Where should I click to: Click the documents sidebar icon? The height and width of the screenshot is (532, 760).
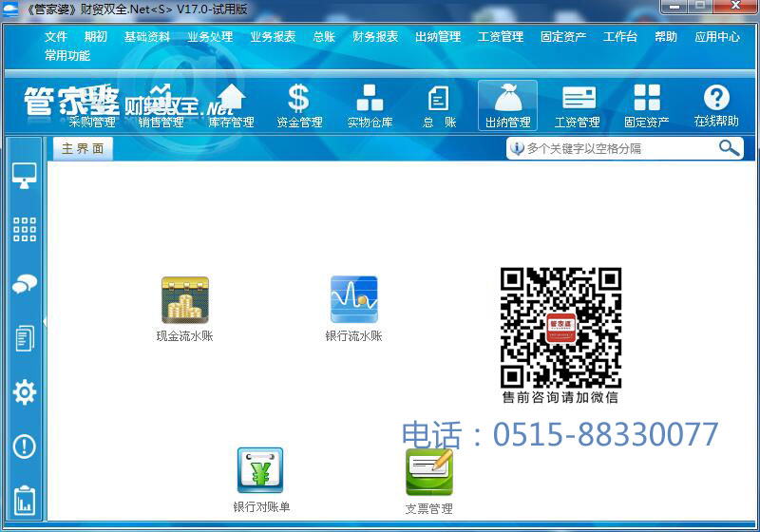click(25, 338)
